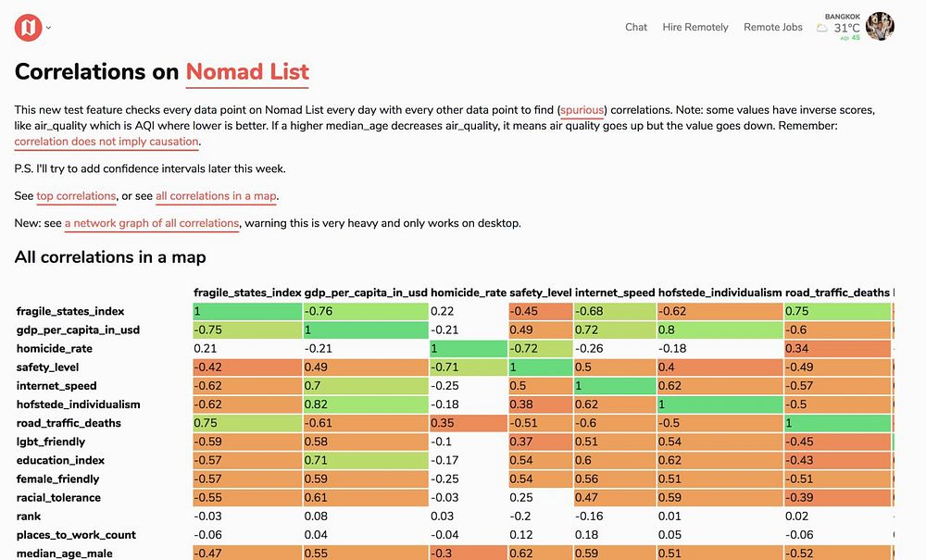Click the cloud weather icon
The height and width of the screenshot is (560, 926).
822,28
